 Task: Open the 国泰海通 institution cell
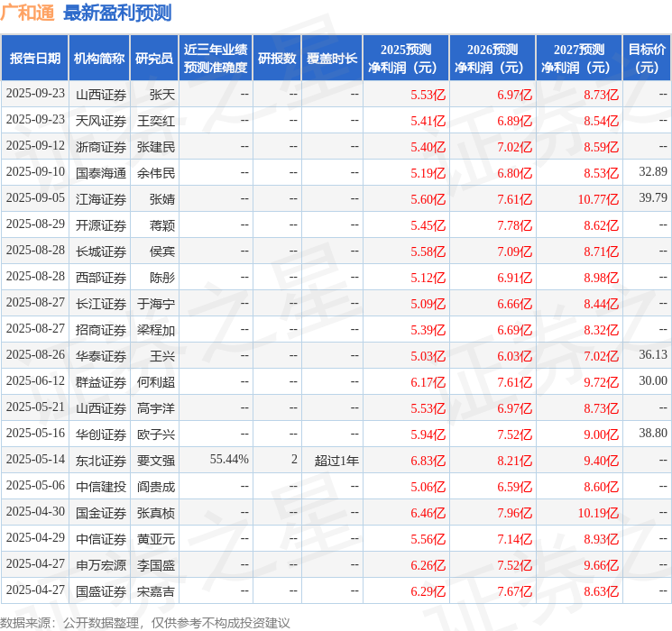101,173
